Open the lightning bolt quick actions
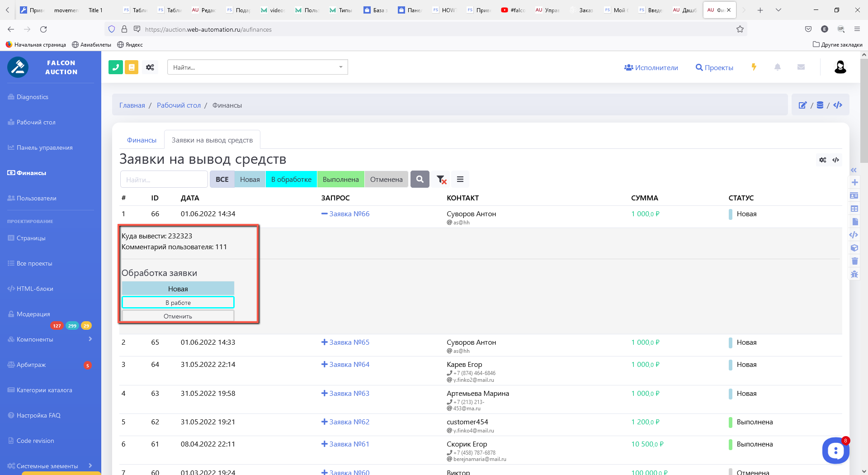This screenshot has height=475, width=868. [x=754, y=67]
